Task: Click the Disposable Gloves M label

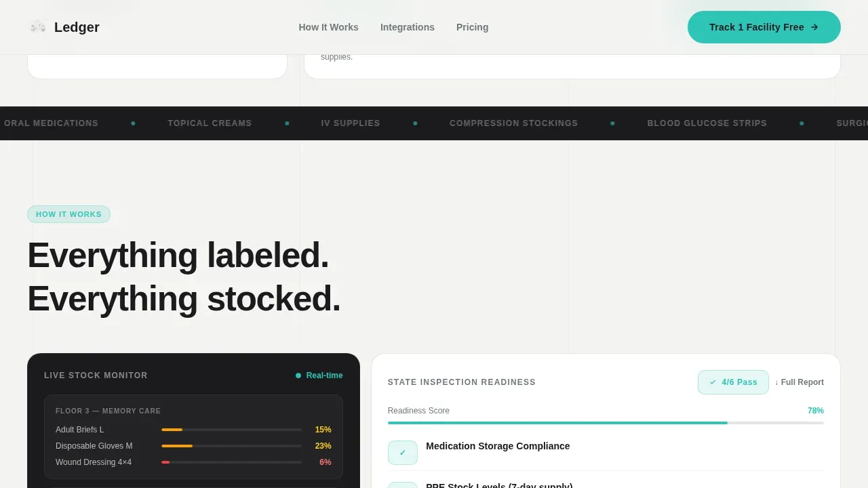Action: click(x=94, y=446)
